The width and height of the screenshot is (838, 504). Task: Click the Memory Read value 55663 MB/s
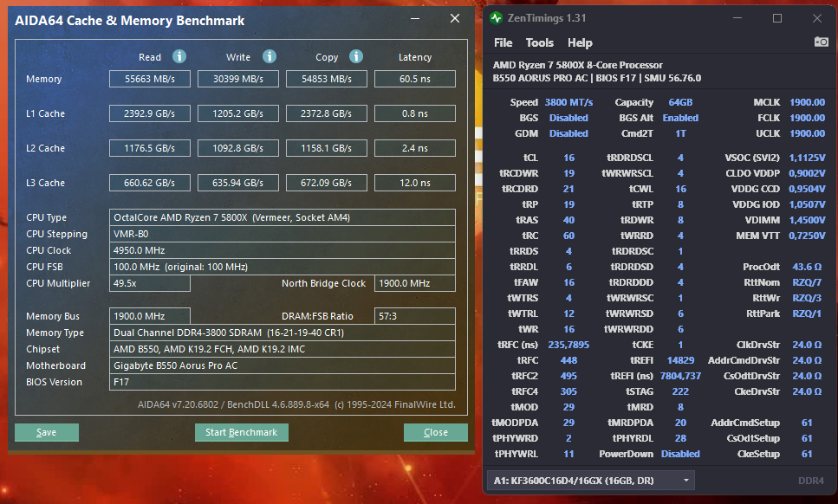click(x=150, y=79)
